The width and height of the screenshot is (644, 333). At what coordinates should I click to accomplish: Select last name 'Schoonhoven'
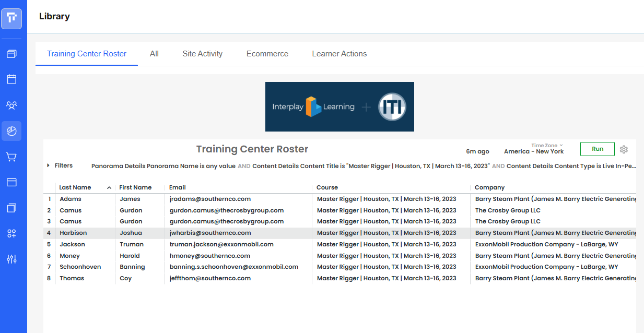[80, 267]
